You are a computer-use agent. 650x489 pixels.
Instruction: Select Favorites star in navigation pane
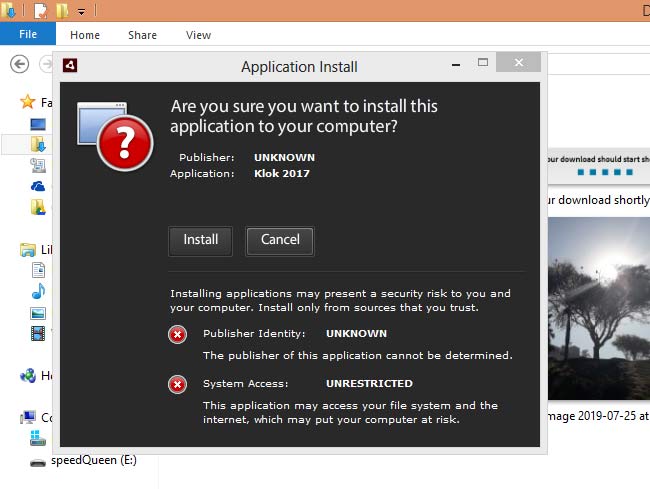27,102
